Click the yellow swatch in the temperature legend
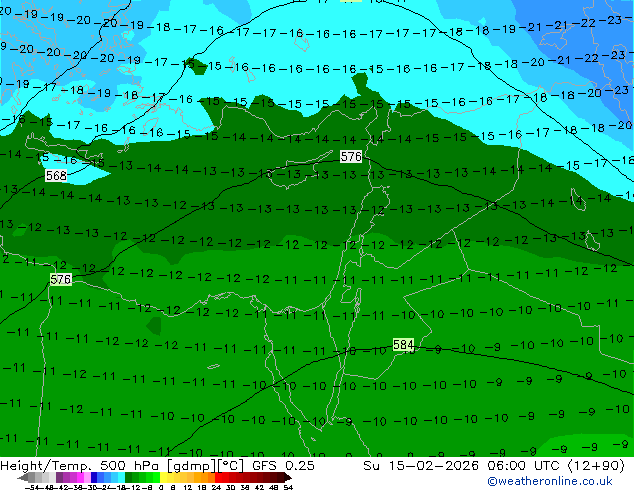The height and width of the screenshot is (490, 634). (163, 477)
